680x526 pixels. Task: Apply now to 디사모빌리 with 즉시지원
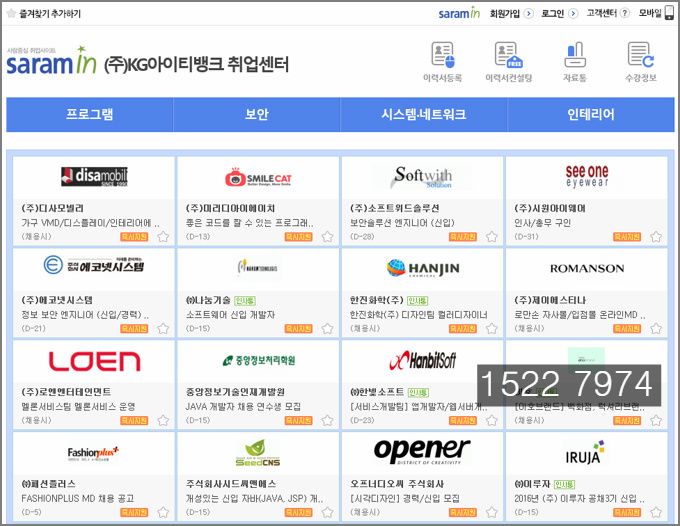tap(134, 237)
